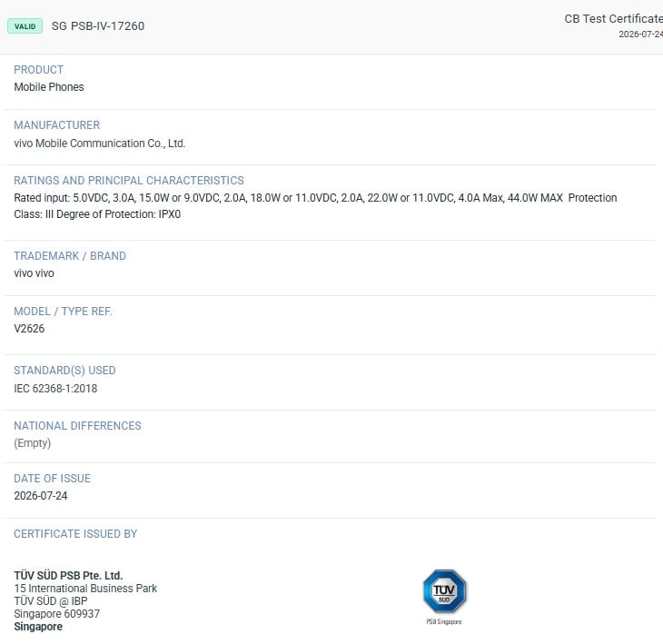Click the PSB Singapore caption under logo

444,621
